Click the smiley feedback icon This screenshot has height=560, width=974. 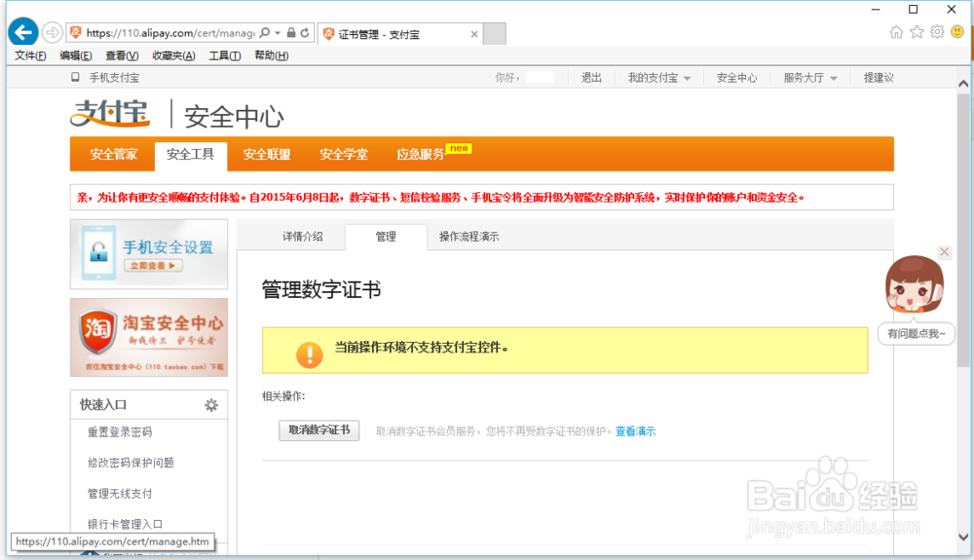coord(957,32)
